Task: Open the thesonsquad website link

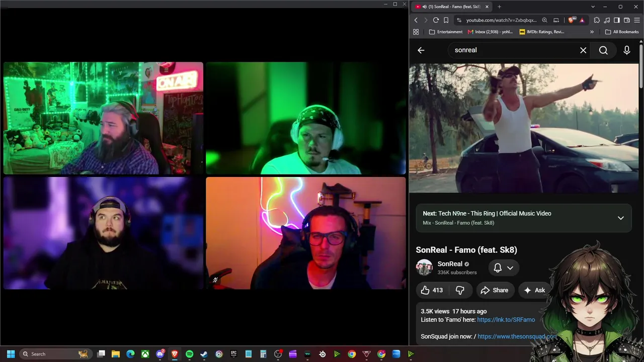Action: pos(517,336)
